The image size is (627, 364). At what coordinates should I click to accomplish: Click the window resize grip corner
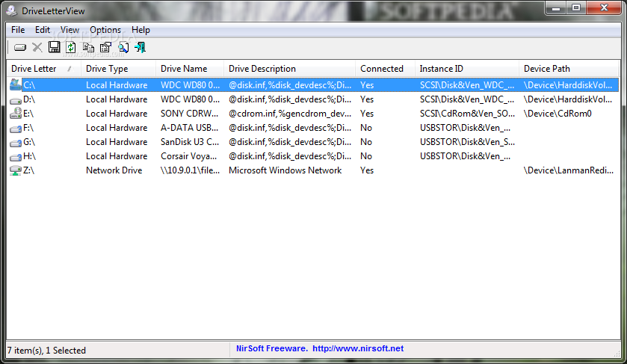point(617,354)
